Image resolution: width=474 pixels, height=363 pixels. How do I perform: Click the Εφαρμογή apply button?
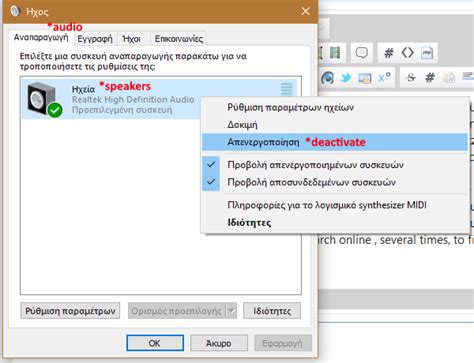[283, 343]
